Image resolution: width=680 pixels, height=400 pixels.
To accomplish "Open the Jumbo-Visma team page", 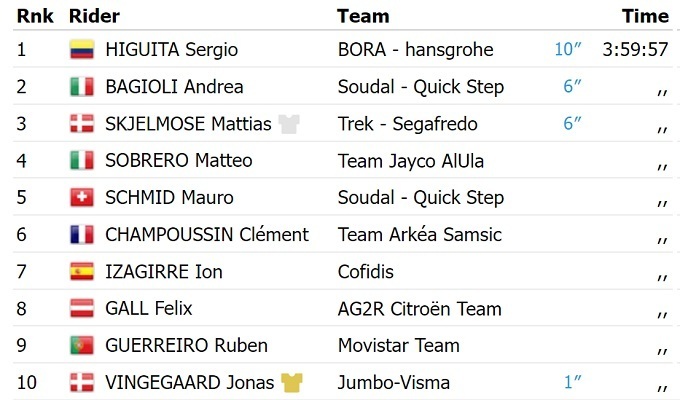I will point(394,383).
